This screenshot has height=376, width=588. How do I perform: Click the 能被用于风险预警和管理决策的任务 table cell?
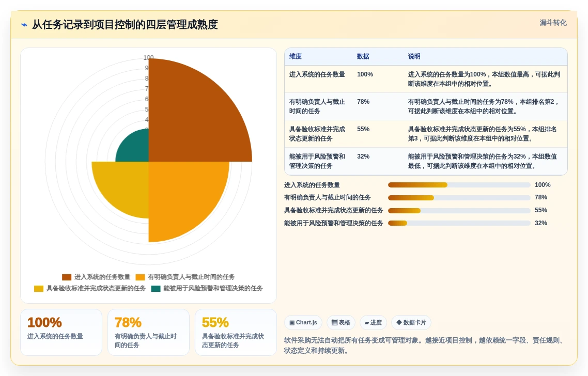coord(317,161)
